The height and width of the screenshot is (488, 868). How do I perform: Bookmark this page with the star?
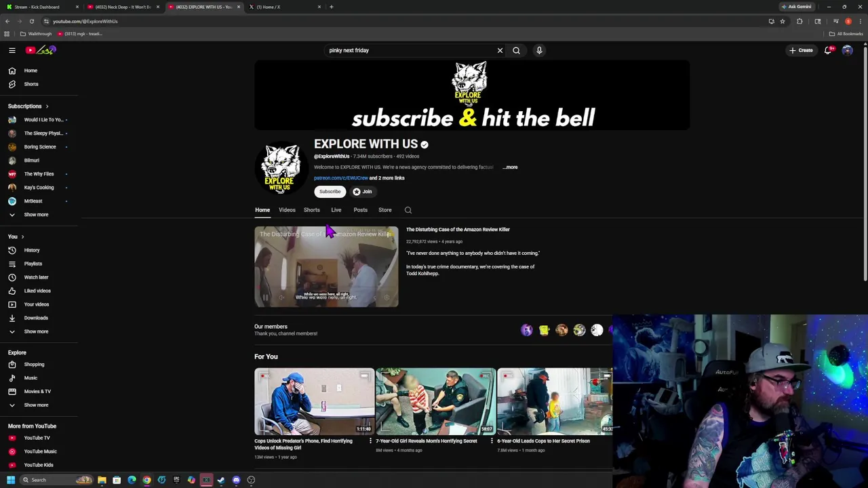tap(782, 21)
